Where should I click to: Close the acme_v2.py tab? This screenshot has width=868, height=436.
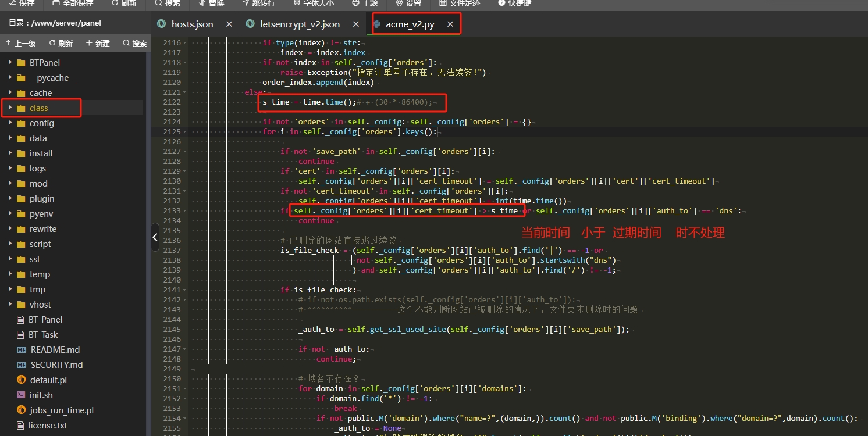click(x=450, y=24)
